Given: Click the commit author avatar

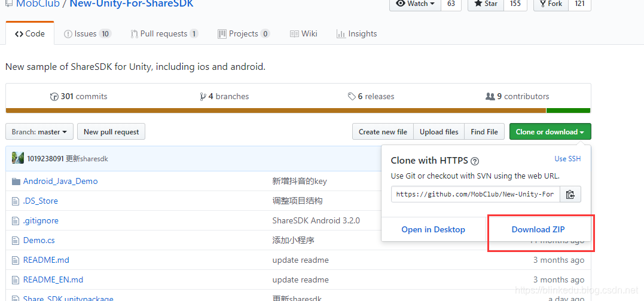Looking at the screenshot, I should 18,158.
